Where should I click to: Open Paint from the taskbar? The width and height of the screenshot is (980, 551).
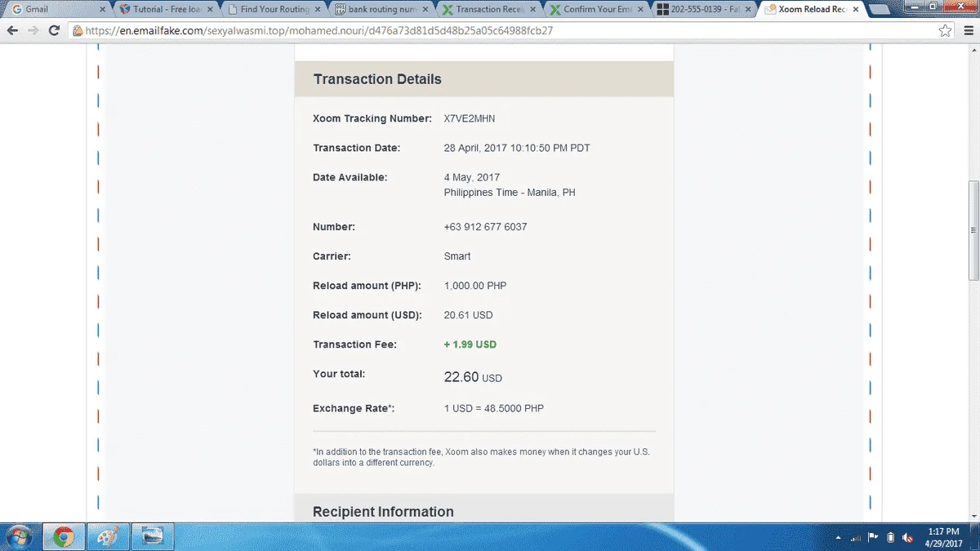[x=108, y=536]
